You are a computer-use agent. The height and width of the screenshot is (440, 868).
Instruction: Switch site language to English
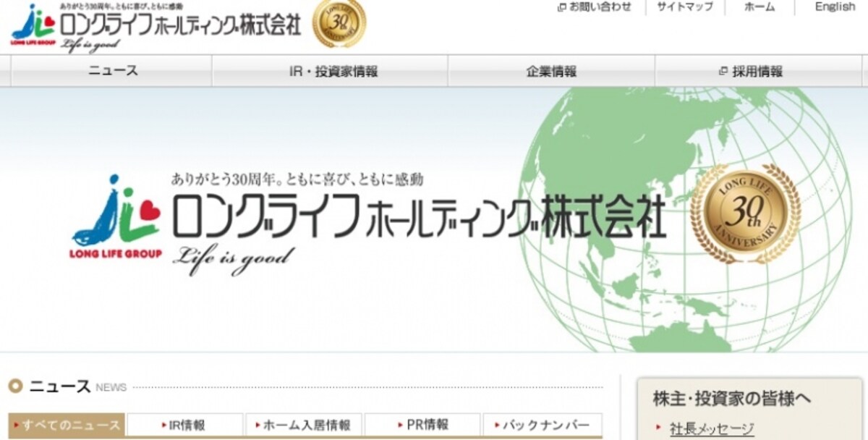point(835,7)
